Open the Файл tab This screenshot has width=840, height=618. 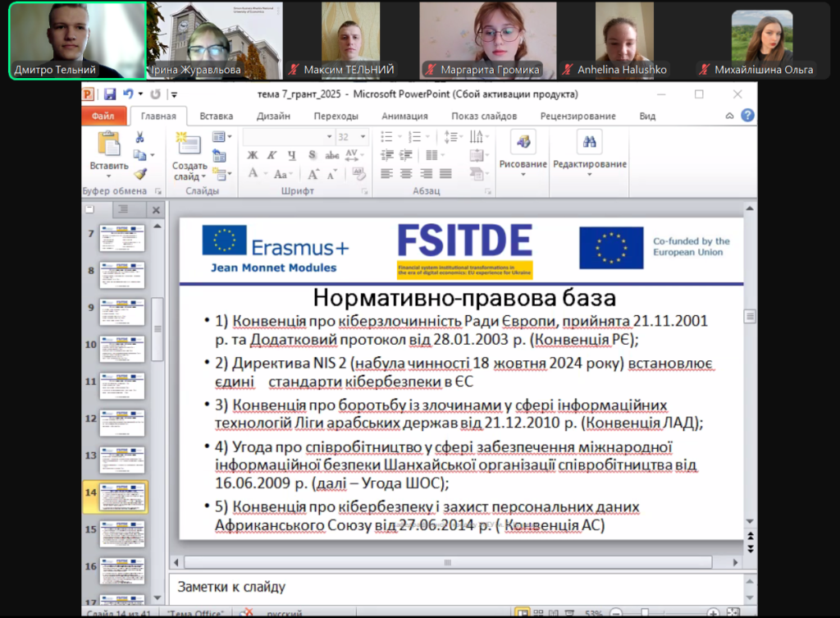(x=103, y=116)
